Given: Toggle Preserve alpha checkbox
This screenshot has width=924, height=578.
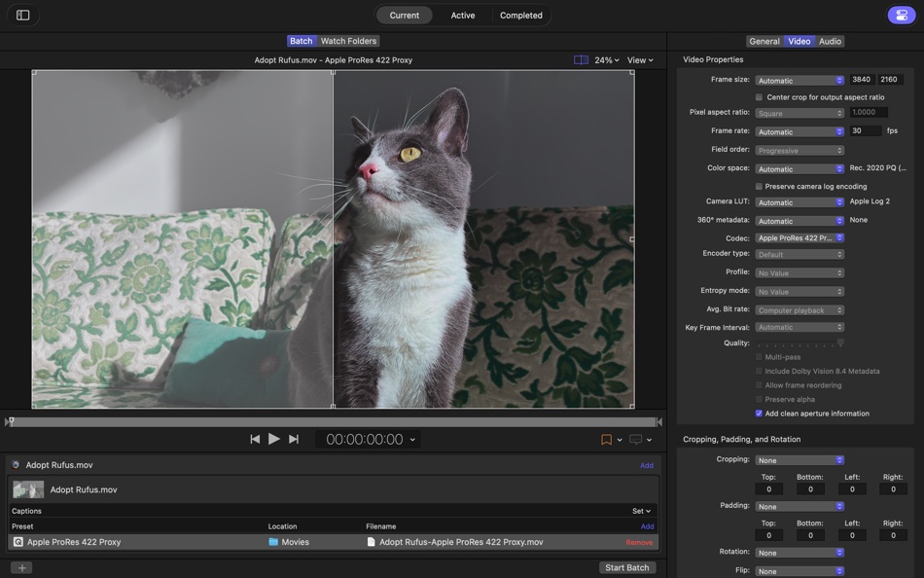Looking at the screenshot, I should tap(759, 399).
